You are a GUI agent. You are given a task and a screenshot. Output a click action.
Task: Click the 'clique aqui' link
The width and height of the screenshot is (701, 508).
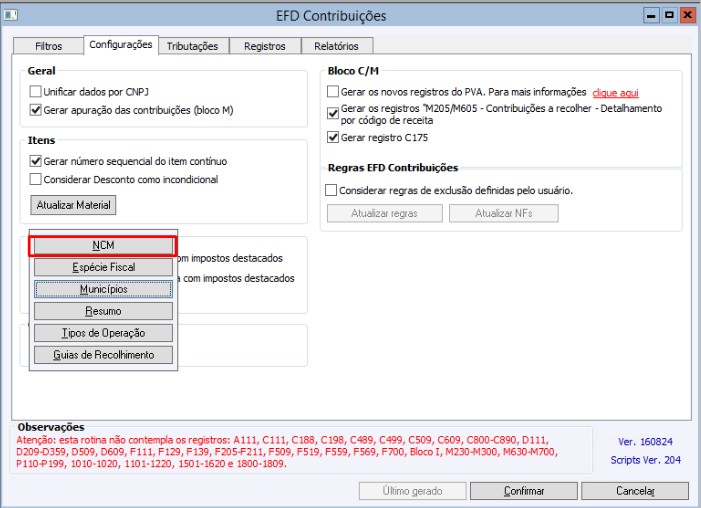(615, 93)
